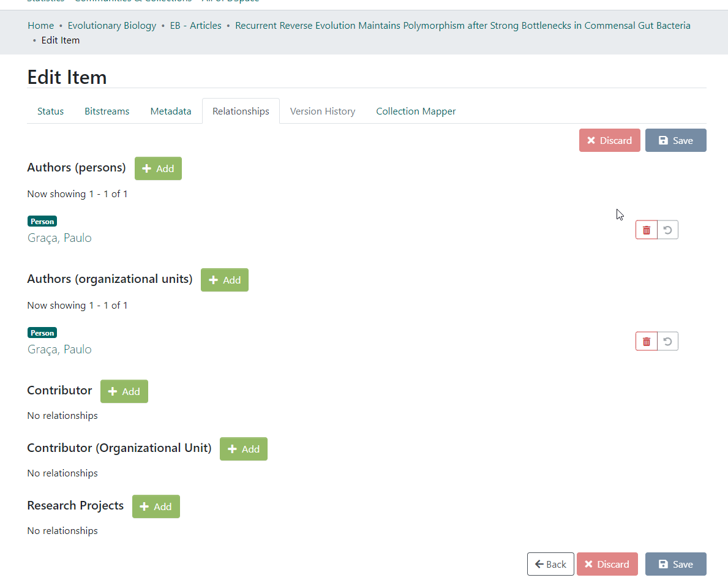Click 'No relationships' under Contributor
The image size is (728, 583).
coord(62,415)
